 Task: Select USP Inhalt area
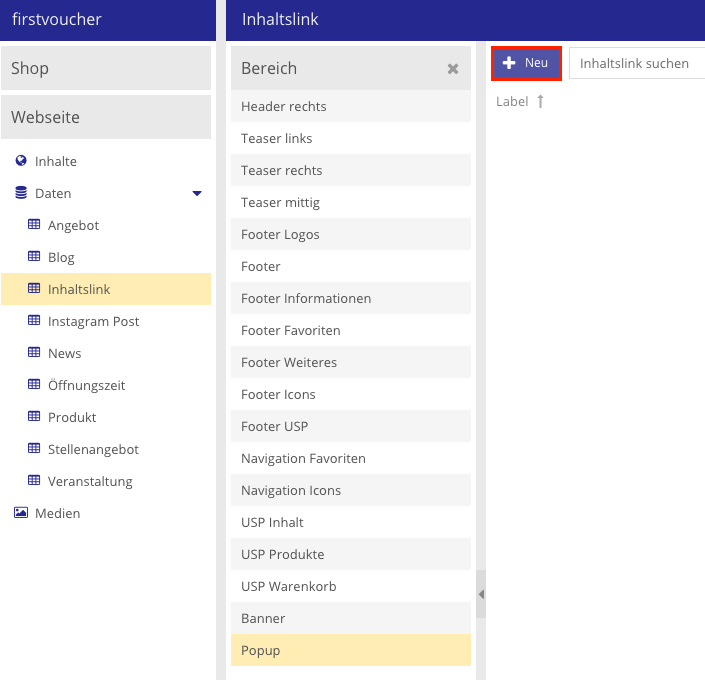pyautogui.click(x=351, y=522)
